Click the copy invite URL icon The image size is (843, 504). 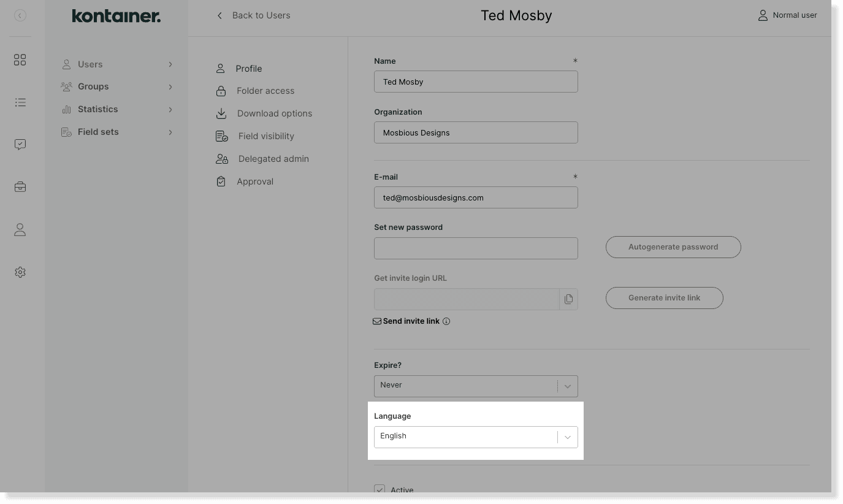(x=568, y=299)
